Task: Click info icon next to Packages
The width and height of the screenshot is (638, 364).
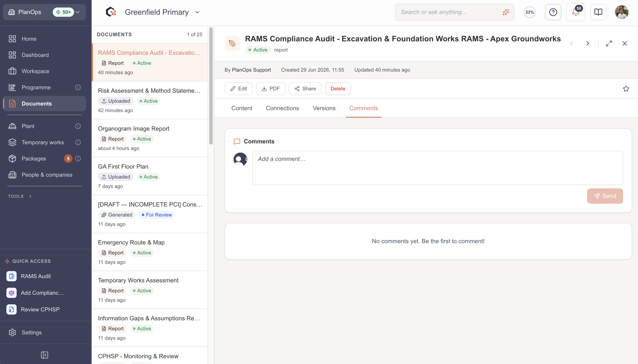Action: pyautogui.click(x=78, y=159)
